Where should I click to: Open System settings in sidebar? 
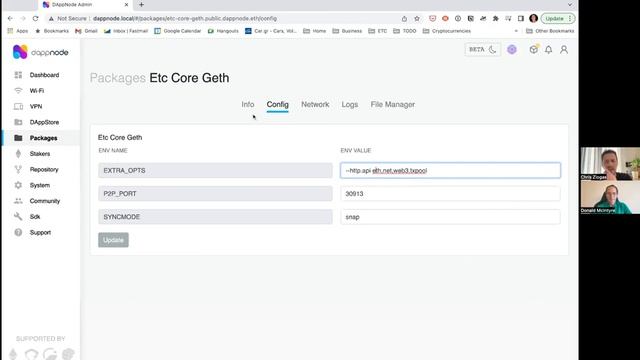tap(40, 185)
